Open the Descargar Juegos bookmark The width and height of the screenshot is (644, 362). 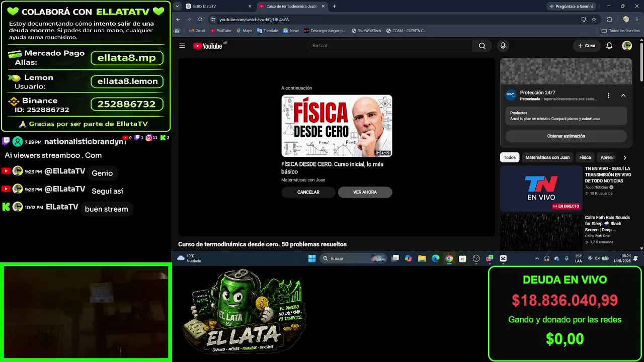(x=325, y=31)
